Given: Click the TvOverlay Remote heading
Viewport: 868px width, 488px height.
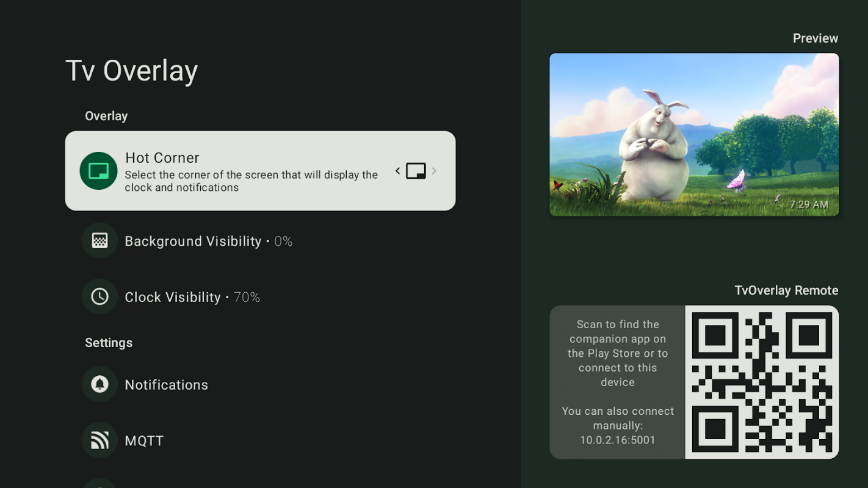Looking at the screenshot, I should click(x=786, y=290).
